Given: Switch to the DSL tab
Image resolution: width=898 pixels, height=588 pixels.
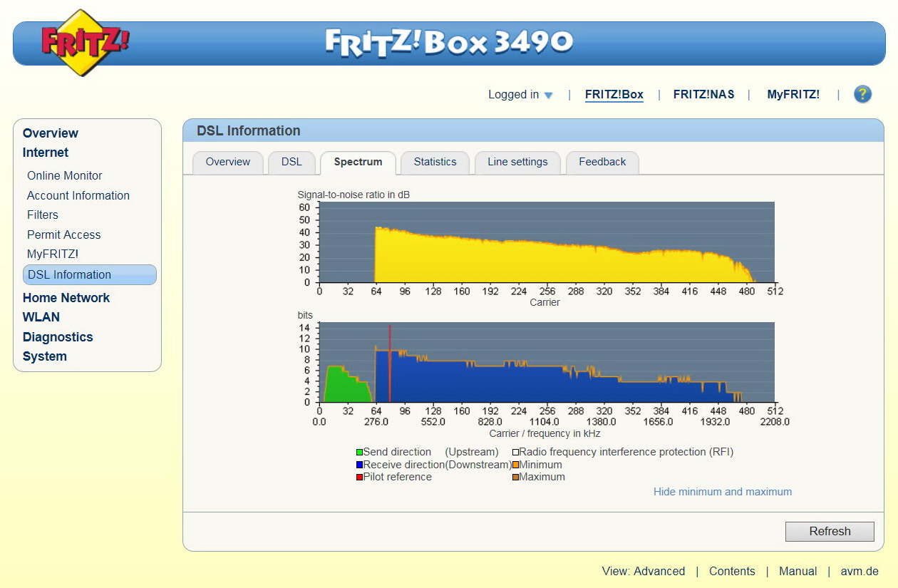Looking at the screenshot, I should (291, 163).
